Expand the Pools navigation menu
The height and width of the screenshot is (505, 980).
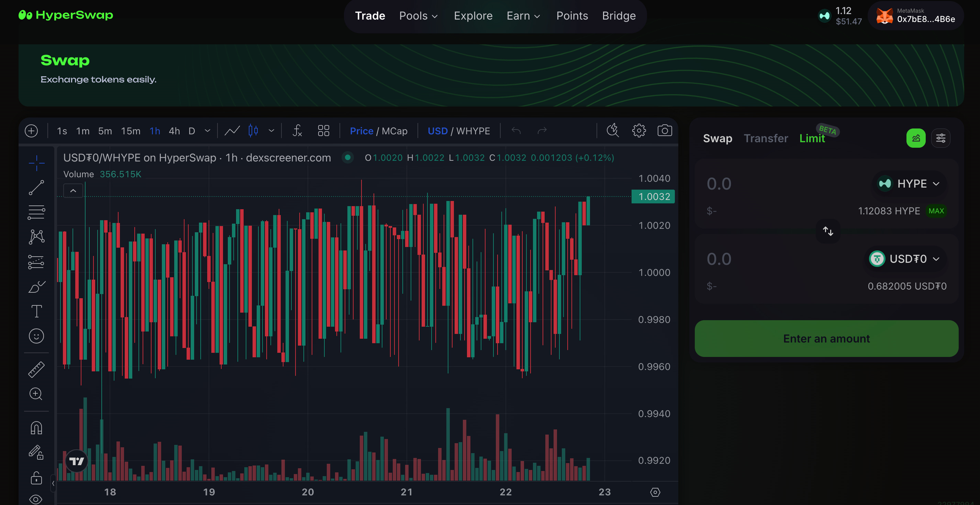(418, 15)
